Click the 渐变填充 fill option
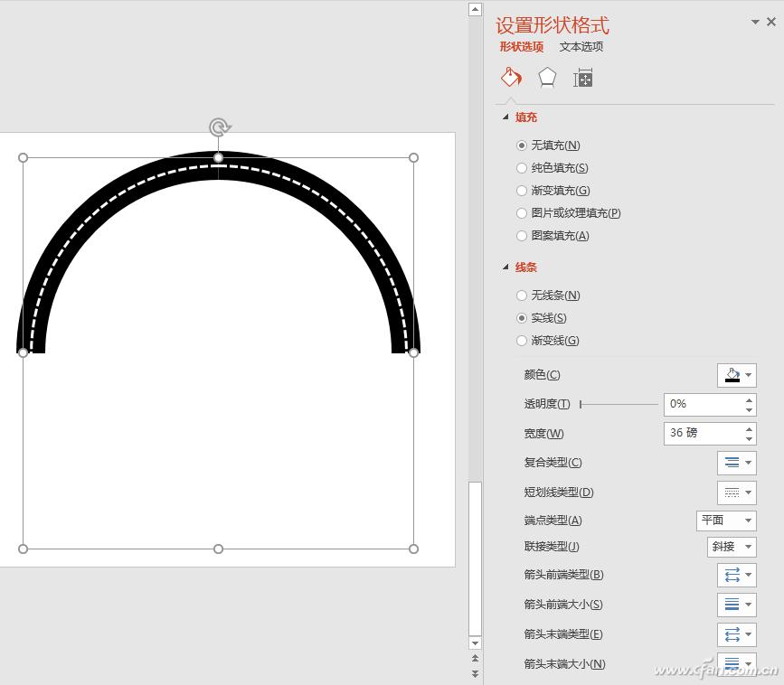 pyautogui.click(x=522, y=191)
